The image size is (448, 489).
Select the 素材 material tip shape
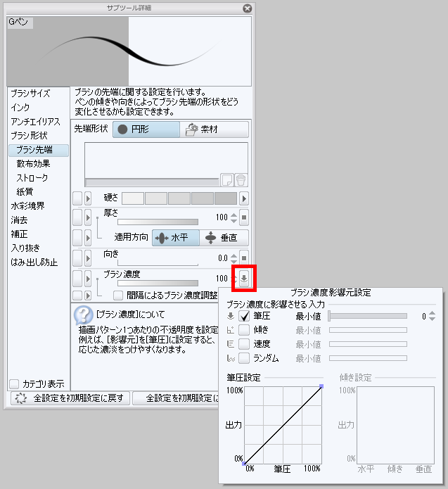(x=215, y=129)
